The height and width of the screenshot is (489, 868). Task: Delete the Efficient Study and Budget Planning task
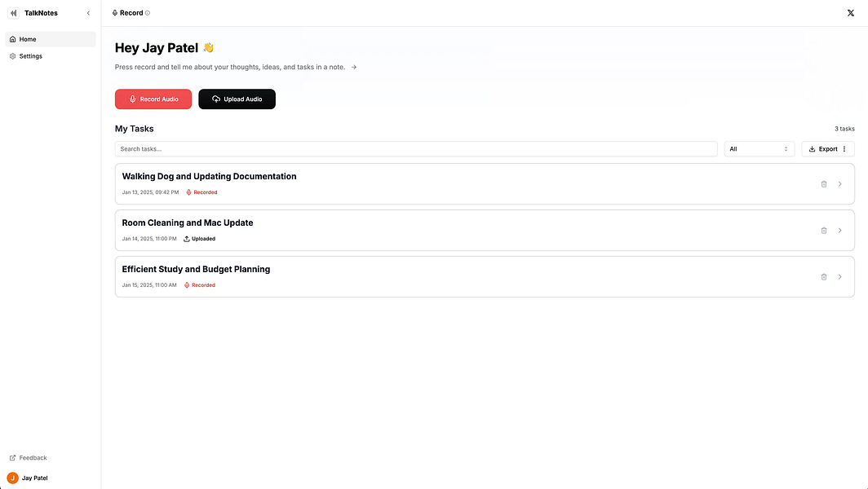(824, 276)
